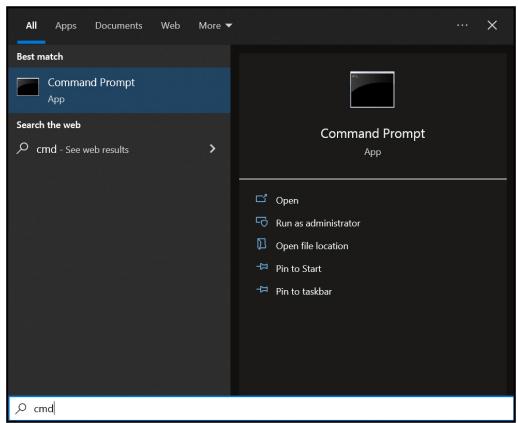The height and width of the screenshot is (423, 518).
Task: Select Open file location
Action: 312,246
